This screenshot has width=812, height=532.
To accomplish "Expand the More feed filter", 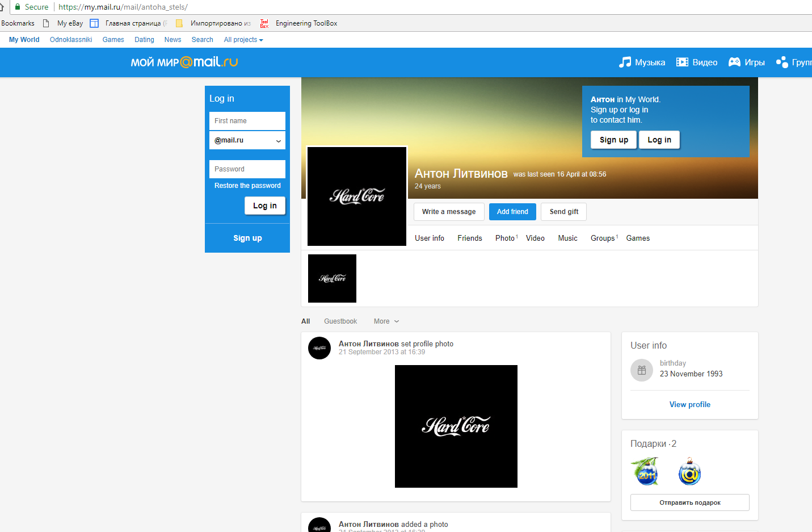I will 386,321.
